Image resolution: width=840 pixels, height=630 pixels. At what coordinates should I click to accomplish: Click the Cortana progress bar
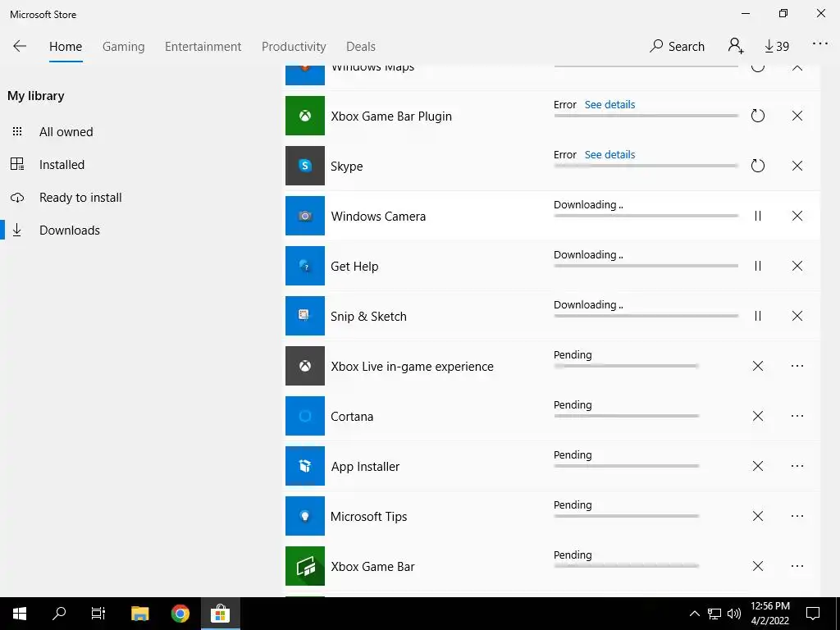click(626, 416)
